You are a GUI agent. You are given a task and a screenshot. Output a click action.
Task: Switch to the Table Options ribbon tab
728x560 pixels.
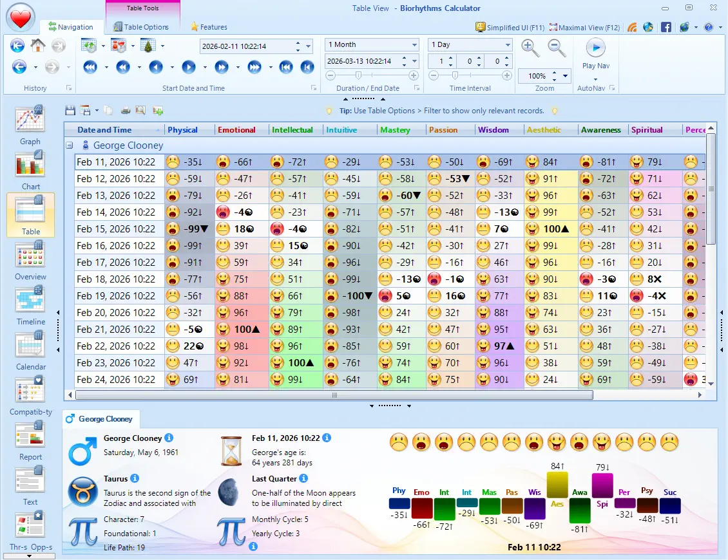tap(142, 27)
